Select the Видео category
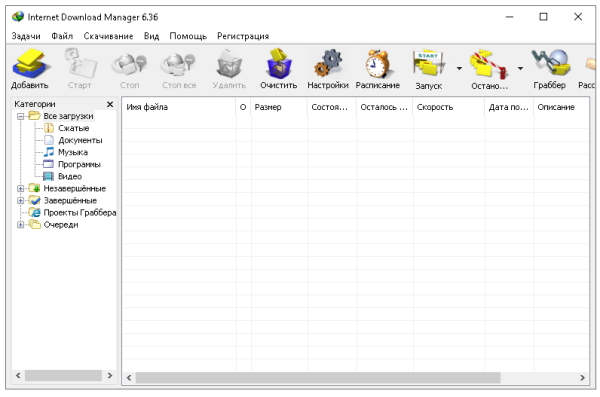Image resolution: width=600 pixels, height=397 pixels. click(70, 176)
